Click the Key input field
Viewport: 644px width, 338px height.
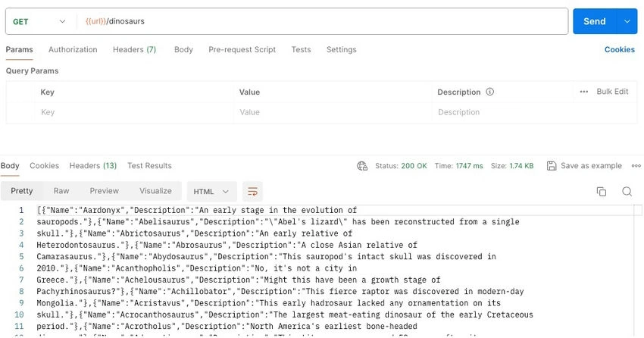click(134, 112)
